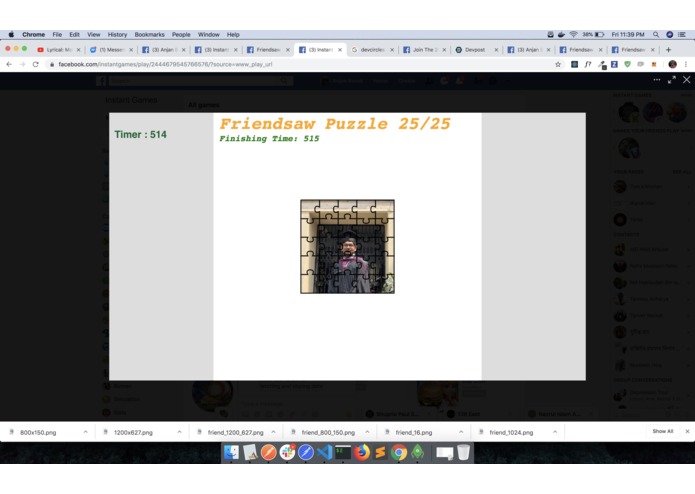This screenshot has height=494, width=695.
Task: Open Firefox from the dock
Action: (x=362, y=452)
